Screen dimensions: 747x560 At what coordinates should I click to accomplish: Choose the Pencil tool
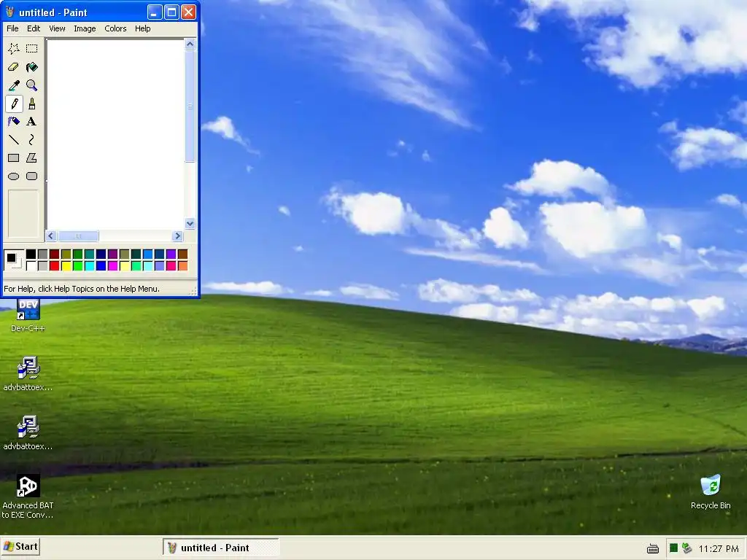click(14, 104)
